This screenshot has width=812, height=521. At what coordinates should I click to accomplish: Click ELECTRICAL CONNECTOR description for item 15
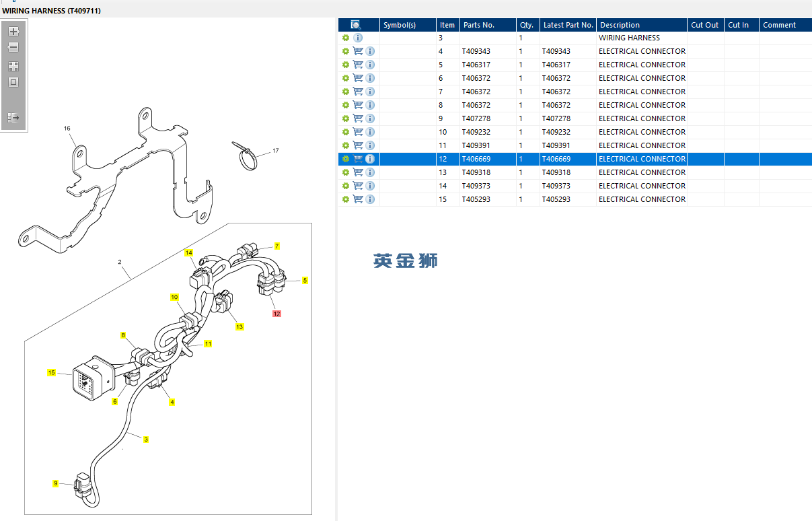(642, 199)
